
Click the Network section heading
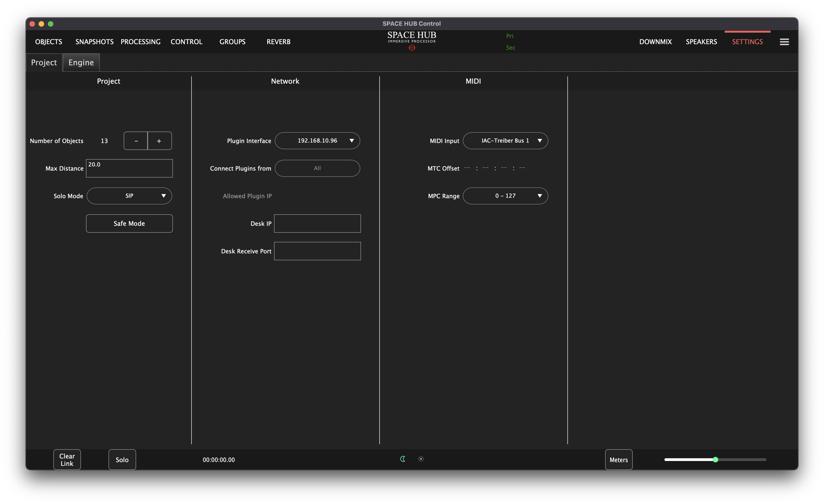(285, 81)
